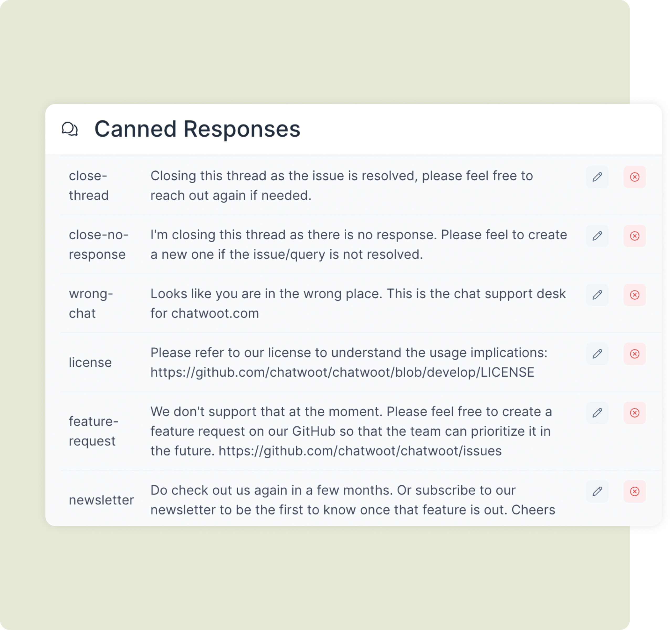Edit the feature-request canned response
672x630 pixels.
click(598, 413)
